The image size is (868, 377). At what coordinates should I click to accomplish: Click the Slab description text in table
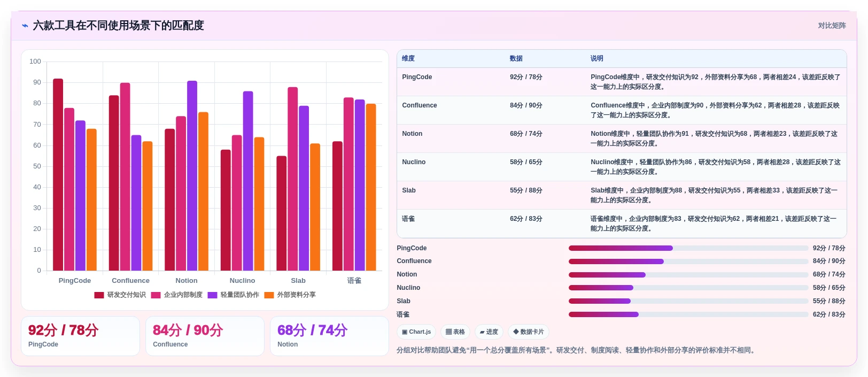click(714, 195)
